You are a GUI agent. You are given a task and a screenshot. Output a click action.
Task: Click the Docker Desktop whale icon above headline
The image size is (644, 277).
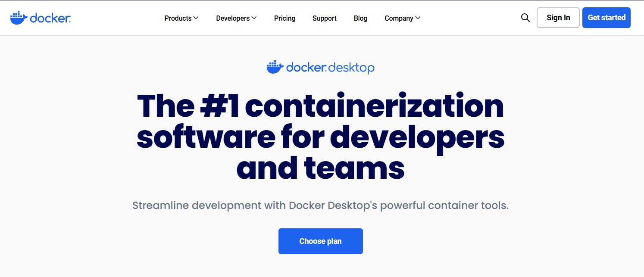point(275,67)
